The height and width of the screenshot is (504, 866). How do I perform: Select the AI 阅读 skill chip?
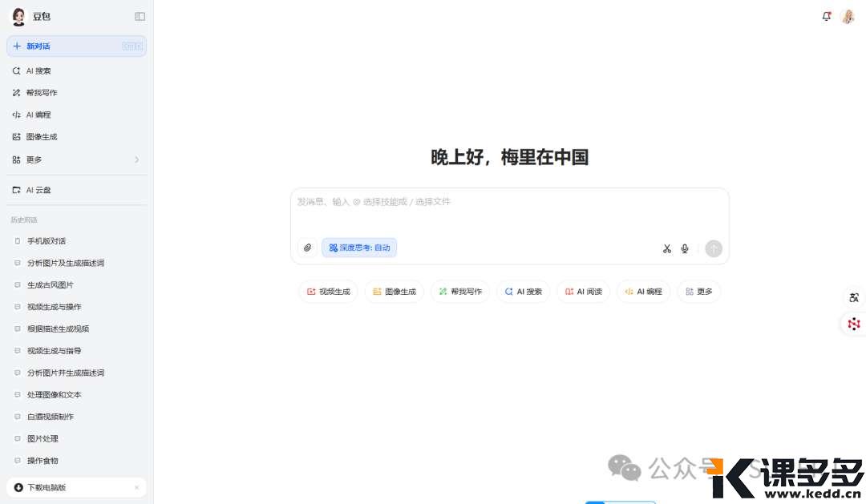click(583, 292)
